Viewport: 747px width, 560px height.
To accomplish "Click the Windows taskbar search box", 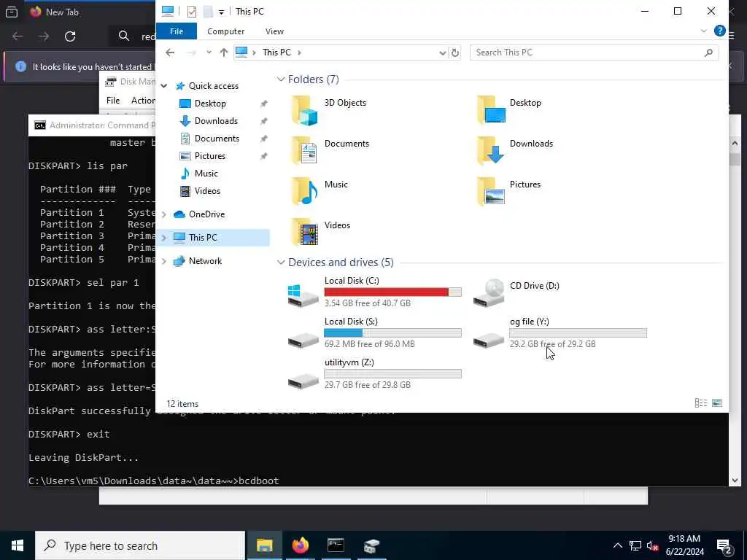I will 140,545.
